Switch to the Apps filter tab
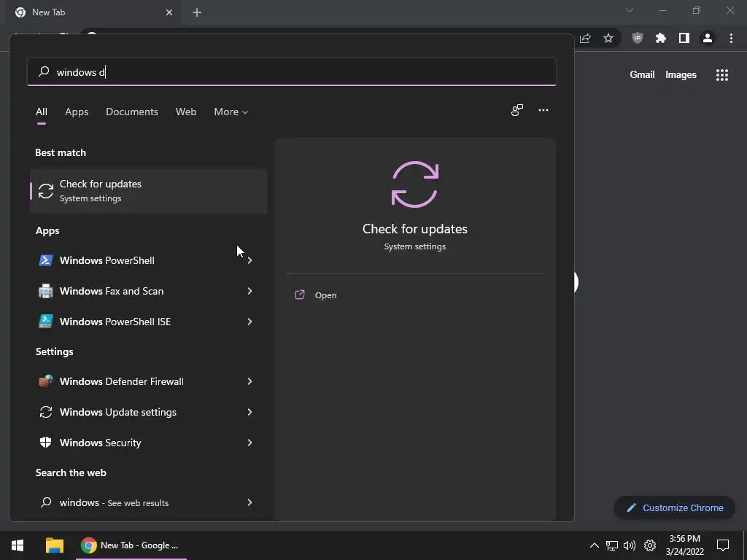This screenshot has height=560, width=747. (77, 112)
